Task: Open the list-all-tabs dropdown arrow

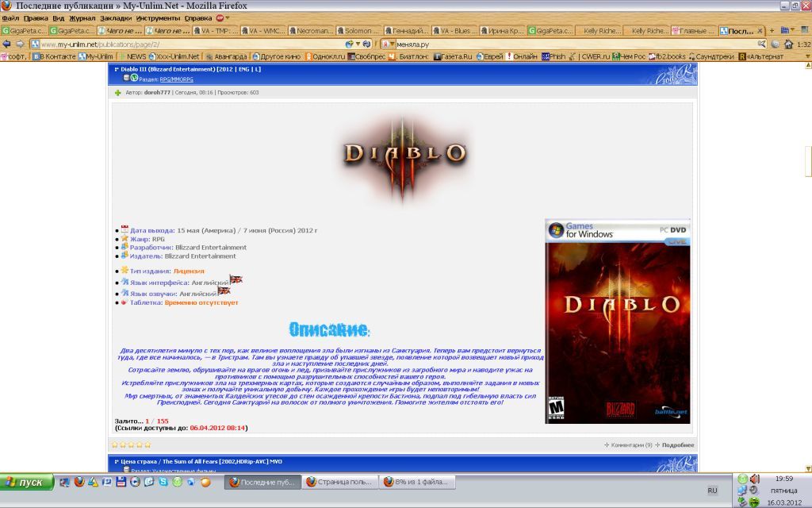Action: 792,31
